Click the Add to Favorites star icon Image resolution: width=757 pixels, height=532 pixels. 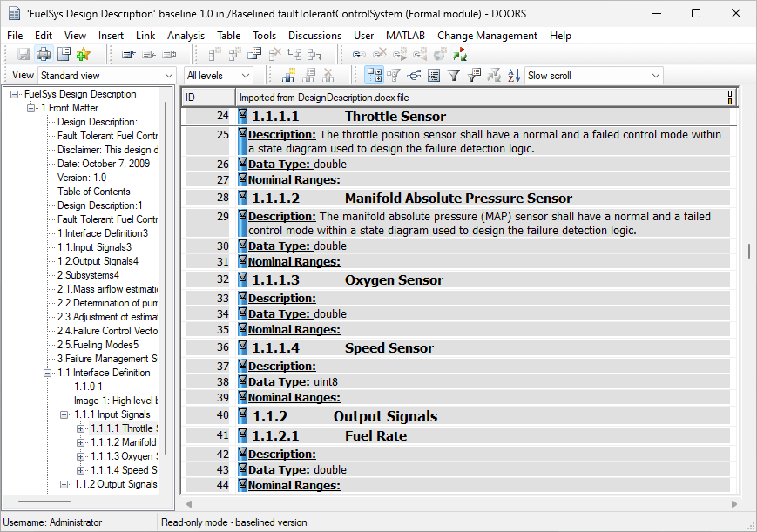click(83, 55)
